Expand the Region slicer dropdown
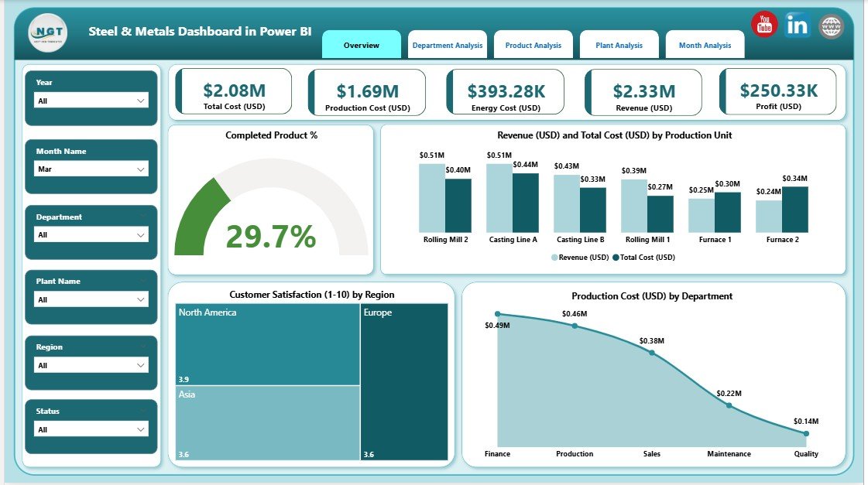This screenshot has height=485, width=868. [91, 365]
